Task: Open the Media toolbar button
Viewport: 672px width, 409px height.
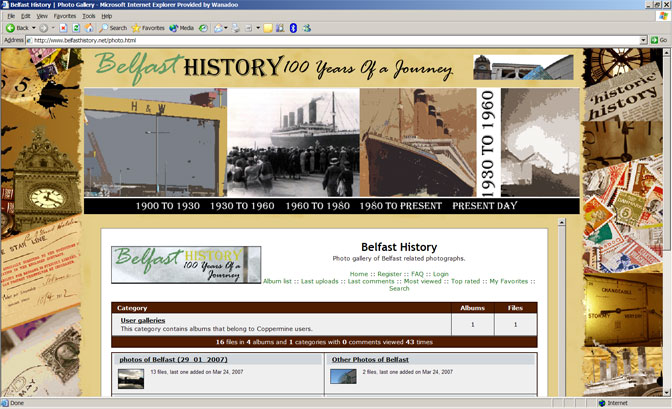Action: [181, 28]
